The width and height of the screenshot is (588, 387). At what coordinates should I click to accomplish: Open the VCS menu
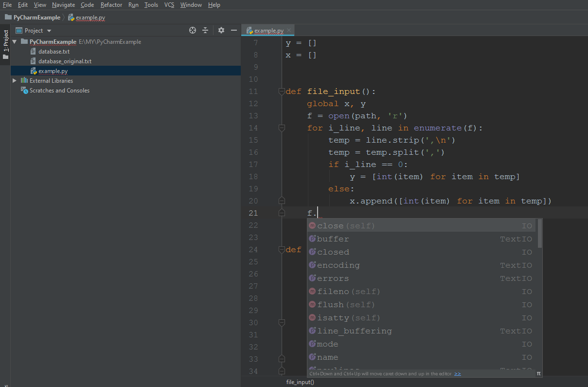(x=169, y=5)
